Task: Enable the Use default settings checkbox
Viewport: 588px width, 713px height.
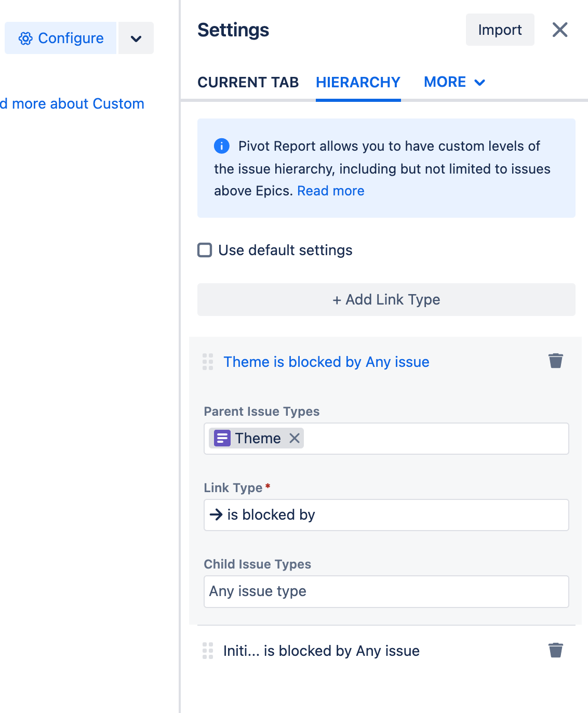Action: 205,250
